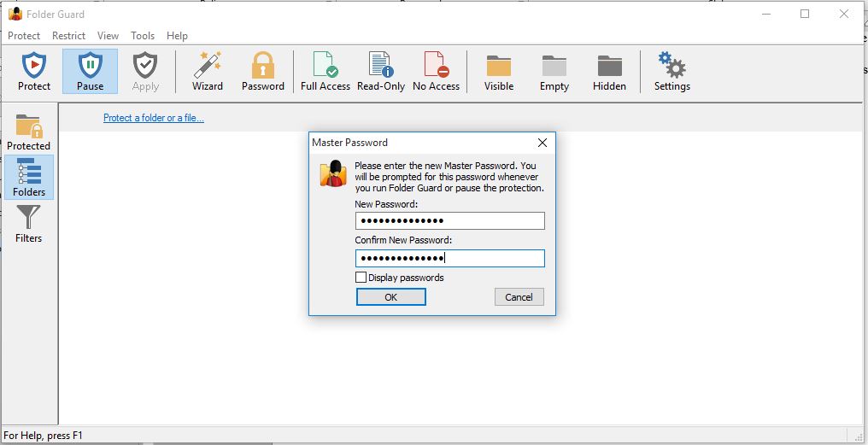Switch to Folders view in sidebar
This screenshot has width=868, height=445.
click(29, 177)
